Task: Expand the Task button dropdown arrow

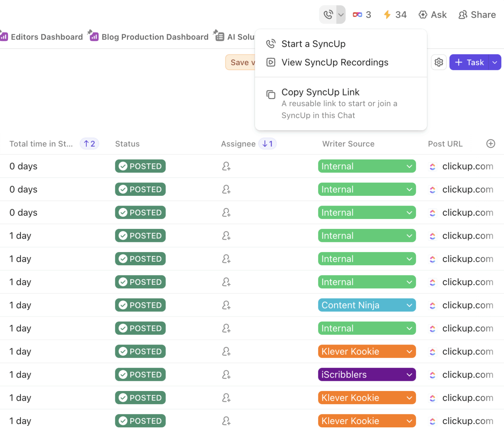Action: (495, 62)
